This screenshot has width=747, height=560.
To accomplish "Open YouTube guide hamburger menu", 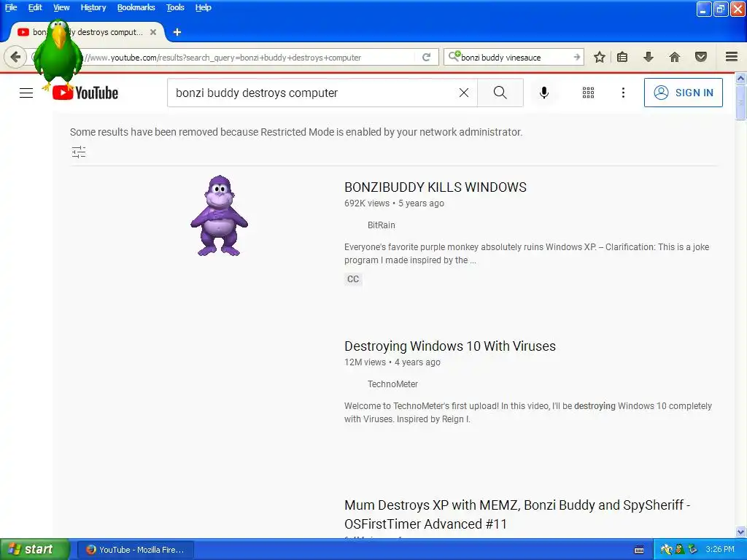I will click(x=26, y=93).
